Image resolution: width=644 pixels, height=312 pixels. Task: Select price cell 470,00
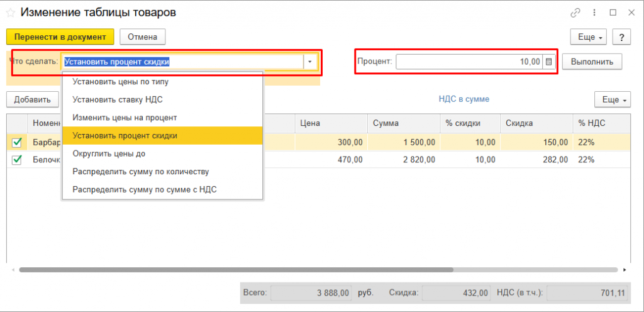coord(331,160)
